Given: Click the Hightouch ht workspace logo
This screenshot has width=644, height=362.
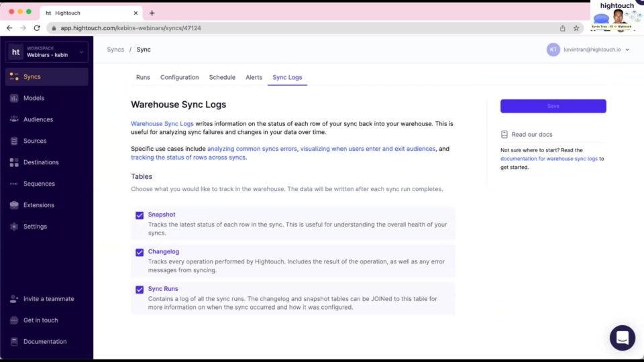Looking at the screenshot, I should click(x=15, y=52).
